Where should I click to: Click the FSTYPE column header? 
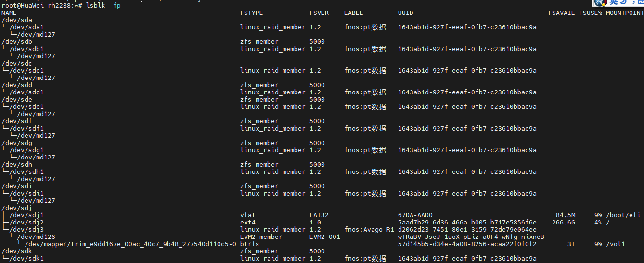point(252,13)
